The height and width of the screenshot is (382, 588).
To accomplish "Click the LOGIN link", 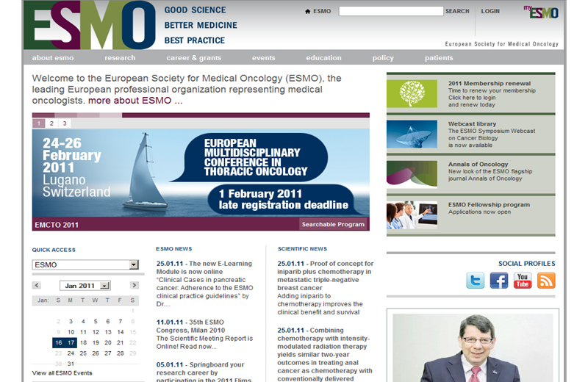I will 490,11.
